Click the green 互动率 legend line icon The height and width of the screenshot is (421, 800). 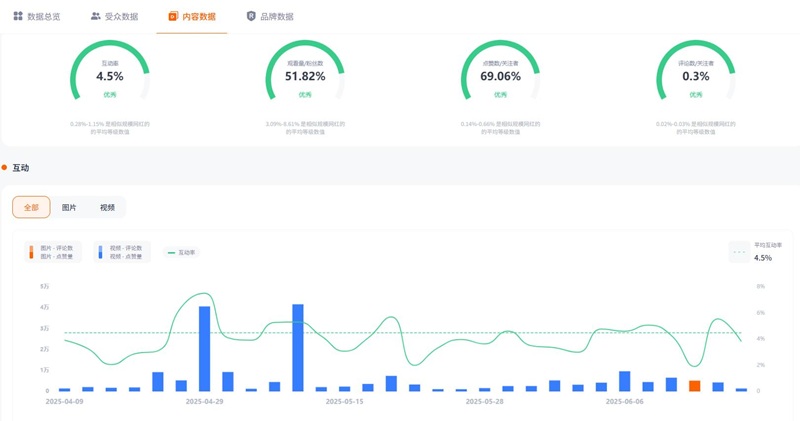pos(170,253)
